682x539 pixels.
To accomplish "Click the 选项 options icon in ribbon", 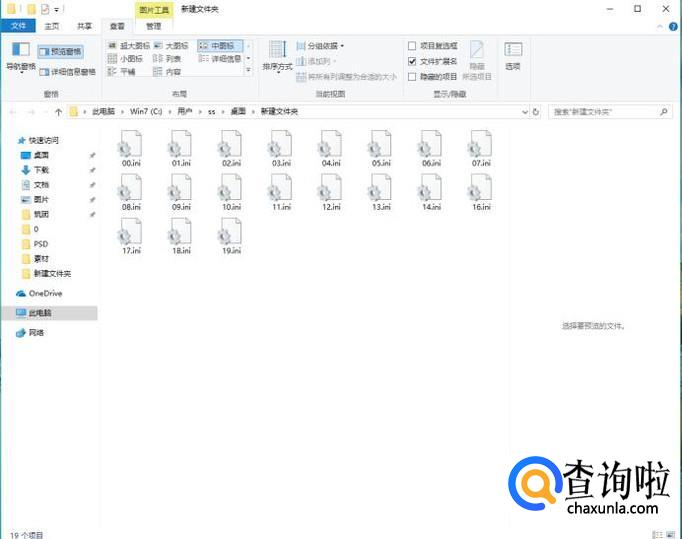I will [513, 55].
